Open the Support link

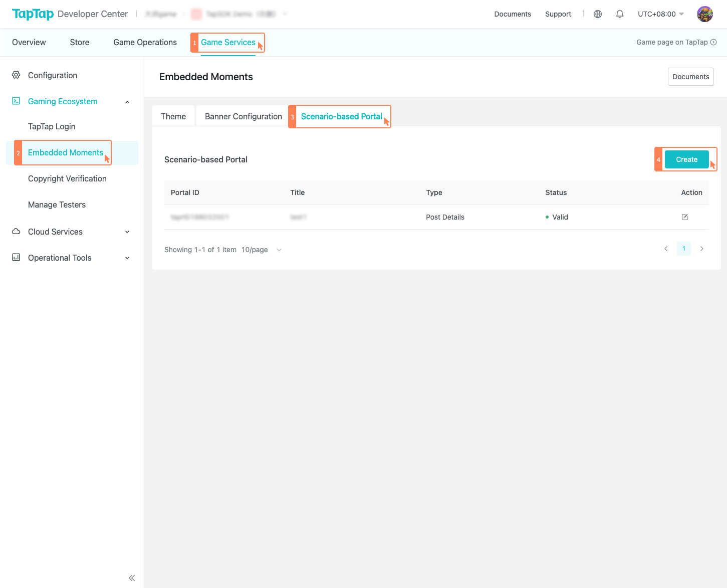(558, 14)
